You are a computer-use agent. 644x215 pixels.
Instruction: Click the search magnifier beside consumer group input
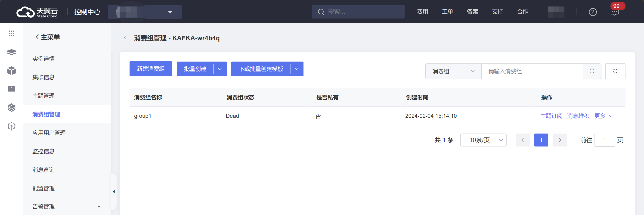pyautogui.click(x=592, y=71)
